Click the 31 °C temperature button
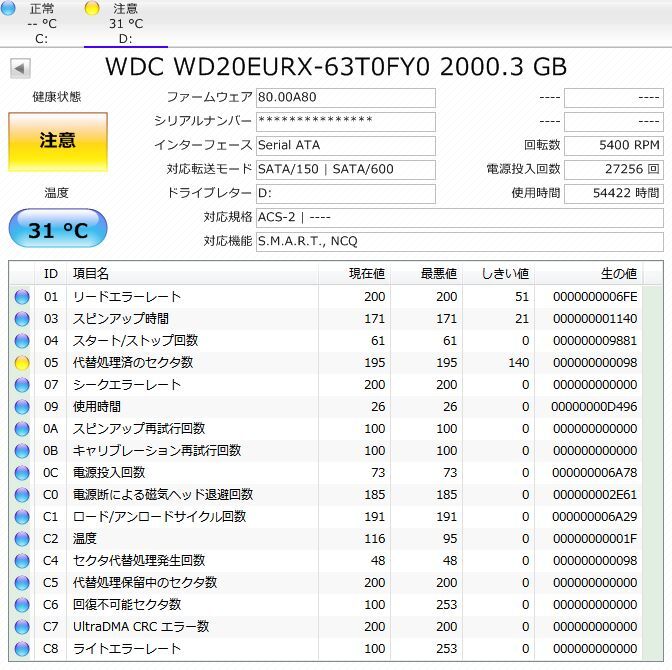This screenshot has height=670, width=672. (57, 228)
